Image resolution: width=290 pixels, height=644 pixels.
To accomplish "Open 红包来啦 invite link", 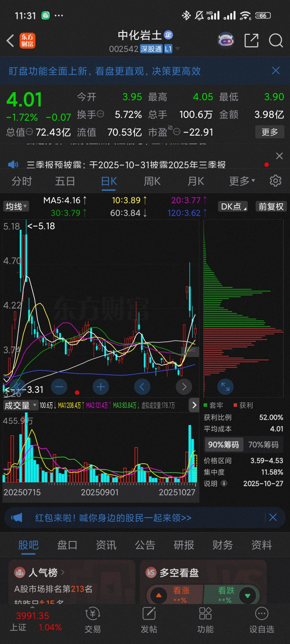I will pyautogui.click(x=113, y=518).
